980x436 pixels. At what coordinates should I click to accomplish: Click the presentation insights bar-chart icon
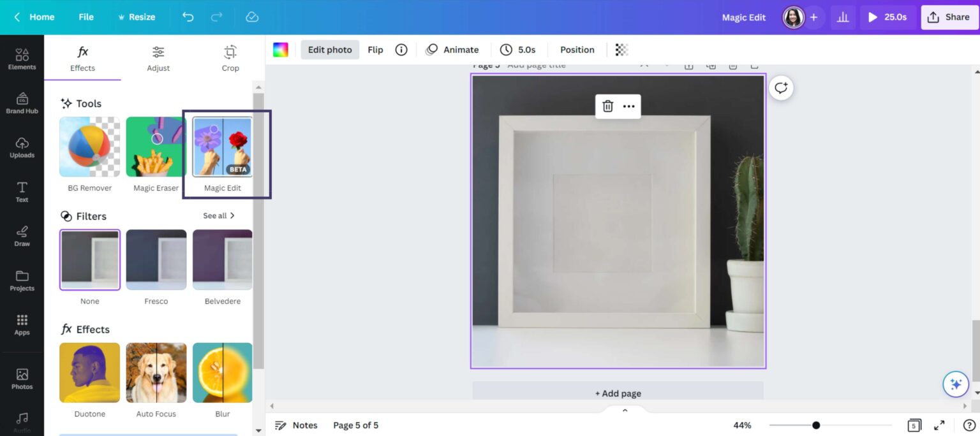coord(842,17)
